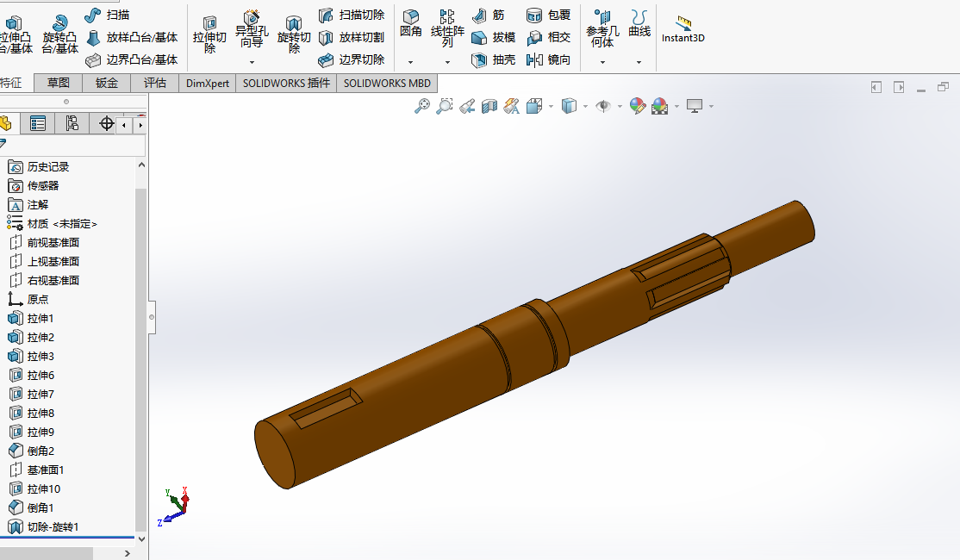The image size is (960, 560).
Task: Click the feature tree scroll up arrow
Action: [141, 165]
